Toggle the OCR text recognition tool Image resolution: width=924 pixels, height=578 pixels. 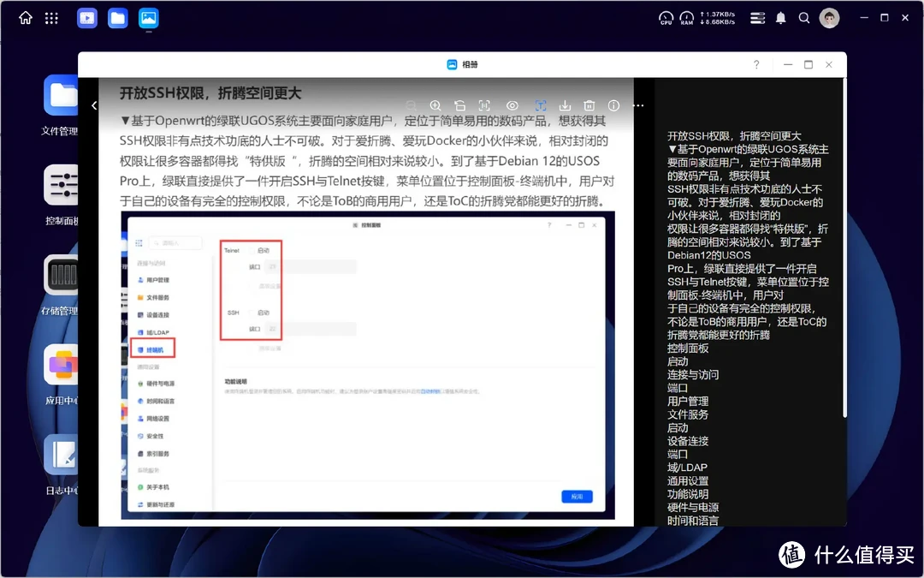tap(540, 104)
